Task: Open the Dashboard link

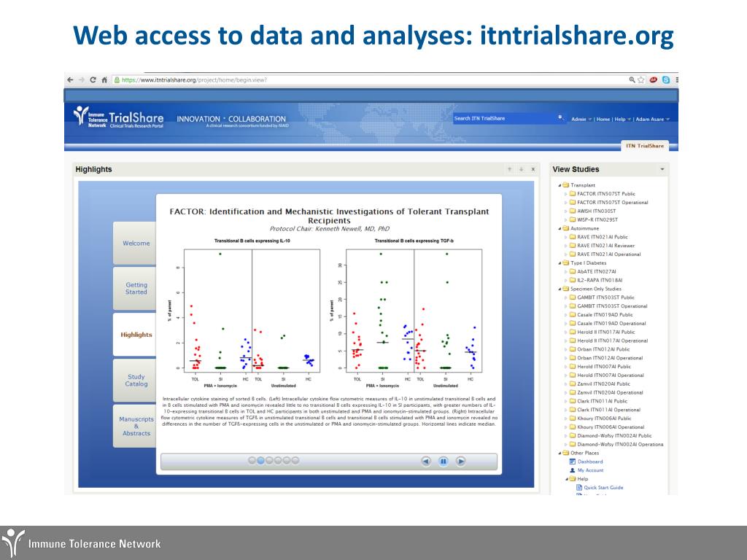Action: click(x=589, y=462)
